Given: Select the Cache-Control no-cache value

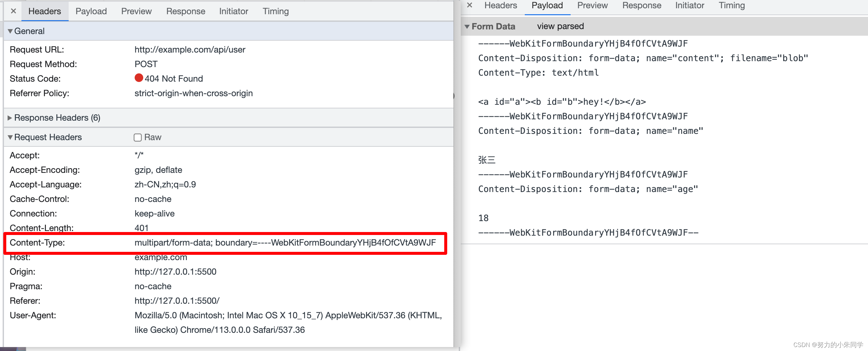Looking at the screenshot, I should (x=153, y=199).
